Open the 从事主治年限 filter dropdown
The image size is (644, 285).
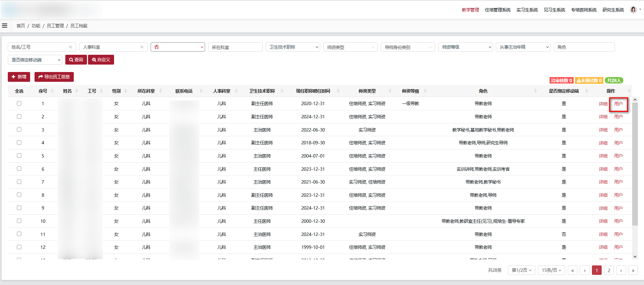point(523,47)
